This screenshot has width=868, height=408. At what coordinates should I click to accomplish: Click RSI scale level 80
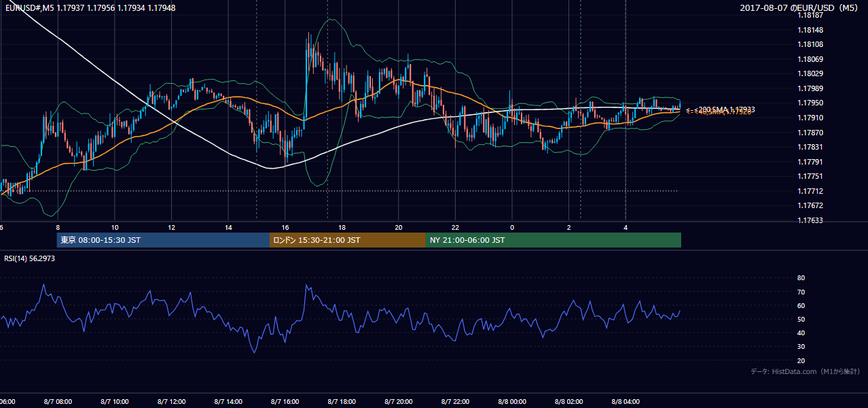pyautogui.click(x=801, y=278)
